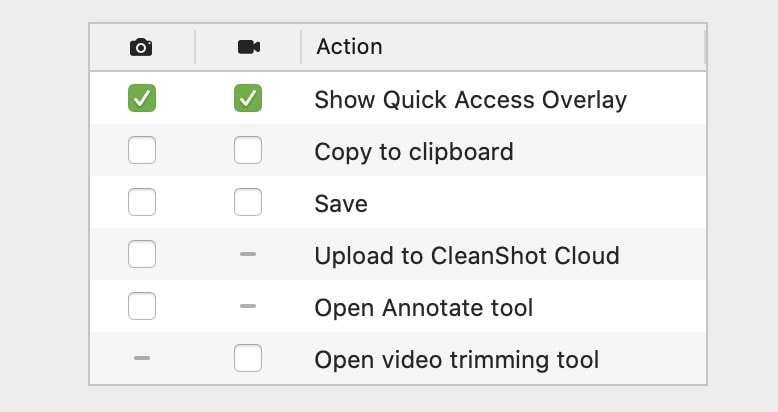Tick the Open video trimming tool checkbox

tap(248, 358)
